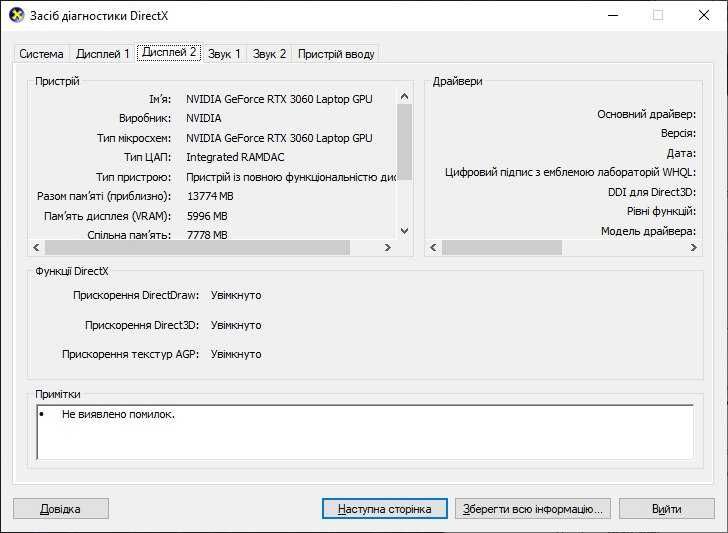This screenshot has width=728, height=533.
Task: Click the 5996 MB VRAM value
Action: pyautogui.click(x=207, y=216)
